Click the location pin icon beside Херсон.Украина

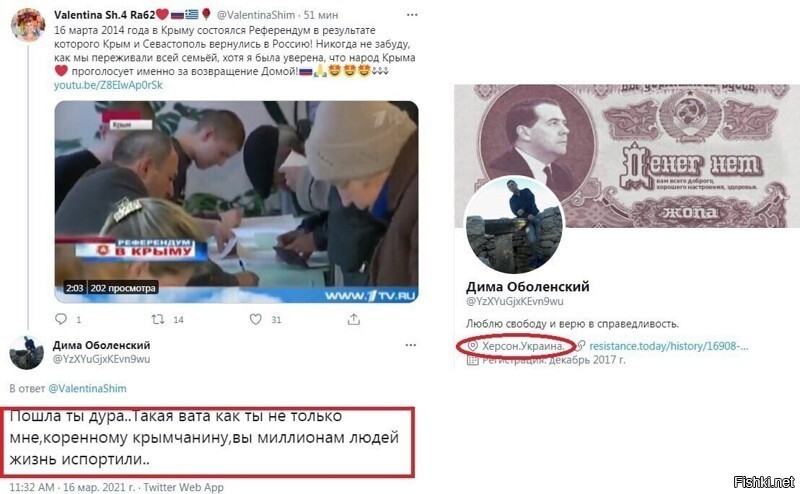click(x=473, y=346)
